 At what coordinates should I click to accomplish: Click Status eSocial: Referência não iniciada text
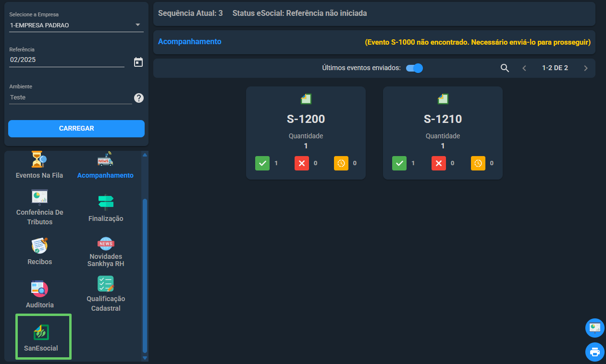point(300,13)
